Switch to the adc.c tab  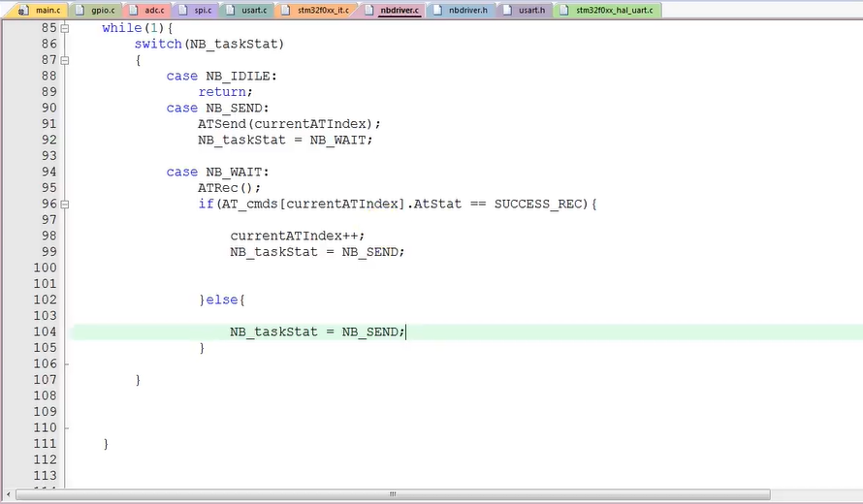(148, 10)
